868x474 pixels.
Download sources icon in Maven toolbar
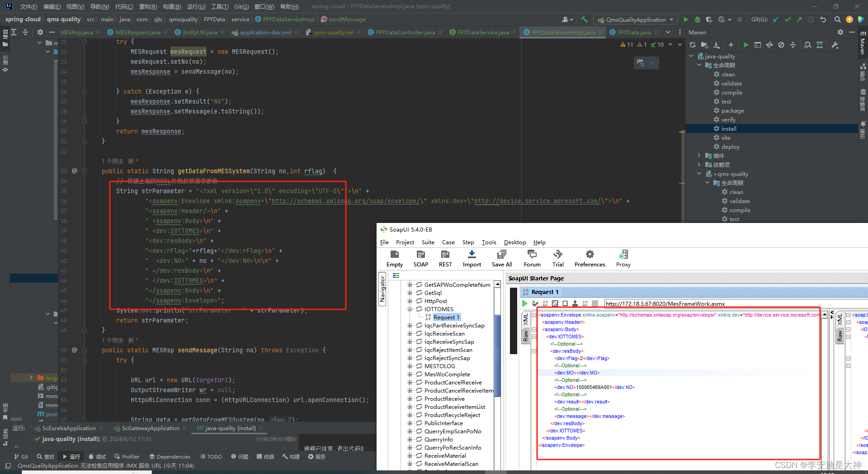(x=716, y=45)
